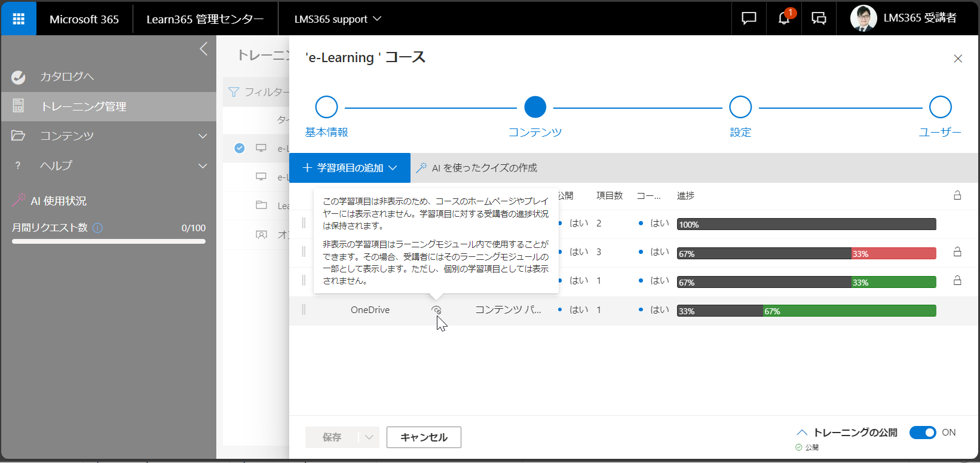Click the lock icon in the column header

tap(957, 195)
